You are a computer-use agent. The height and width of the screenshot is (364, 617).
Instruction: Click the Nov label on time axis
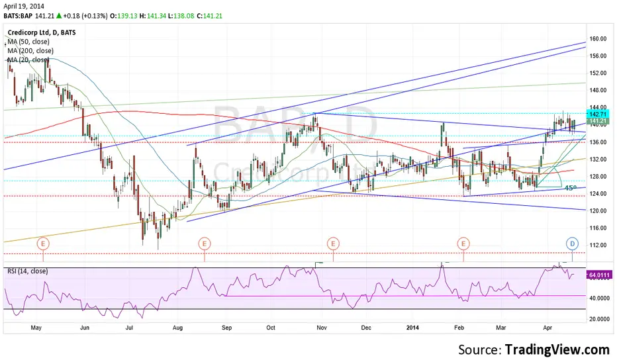click(322, 328)
